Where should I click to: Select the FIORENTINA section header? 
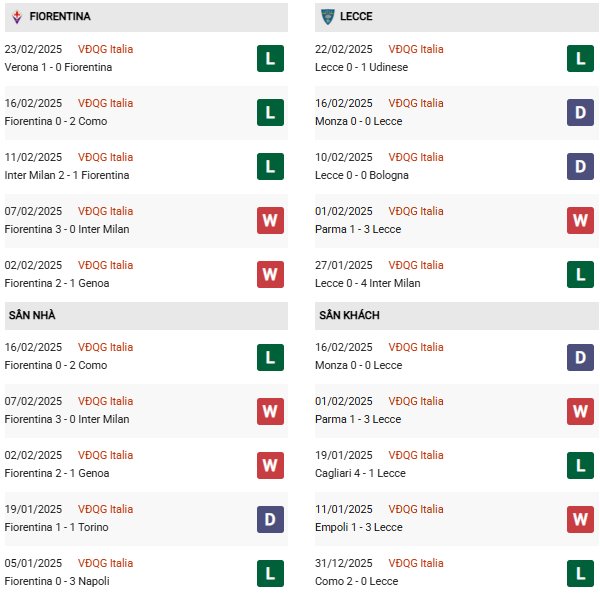(x=60, y=17)
